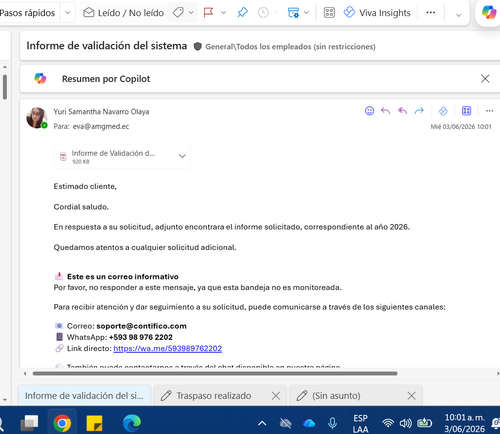Reply to this email
Screen dimensions: 500x434
coord(385,111)
